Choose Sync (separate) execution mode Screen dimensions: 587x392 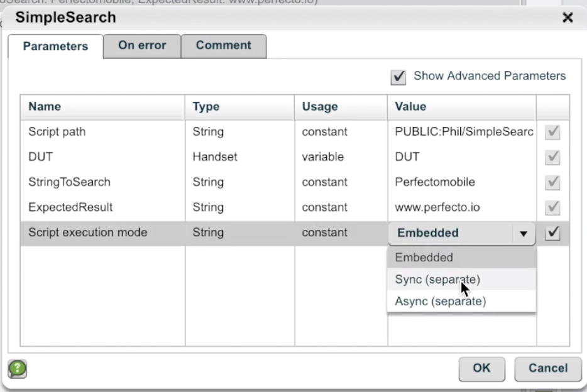point(437,280)
